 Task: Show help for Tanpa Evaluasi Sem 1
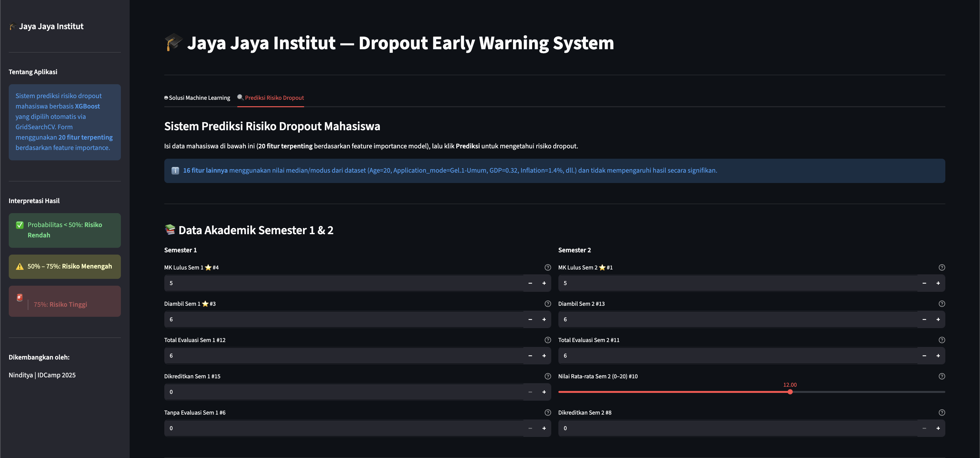coord(547,412)
